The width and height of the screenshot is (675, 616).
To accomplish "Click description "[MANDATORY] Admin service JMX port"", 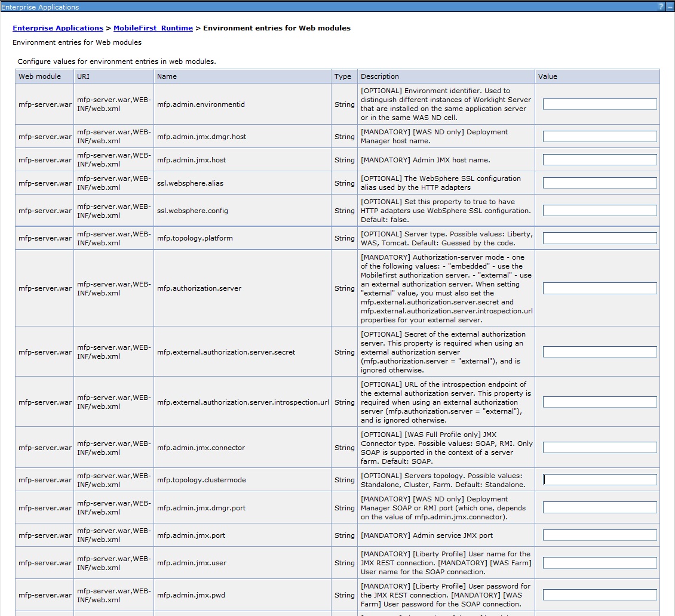I will click(427, 535).
